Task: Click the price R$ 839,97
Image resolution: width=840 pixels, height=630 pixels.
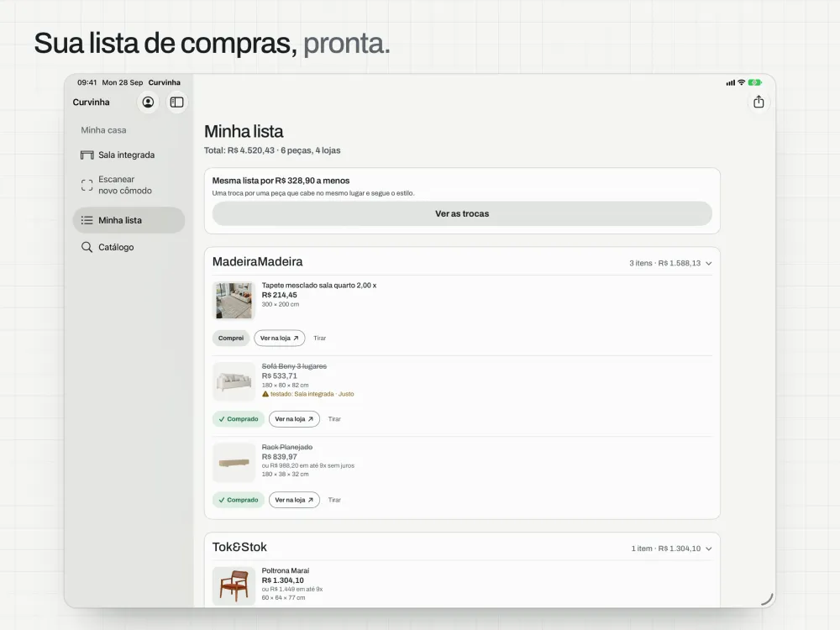Action: pyautogui.click(x=279, y=456)
